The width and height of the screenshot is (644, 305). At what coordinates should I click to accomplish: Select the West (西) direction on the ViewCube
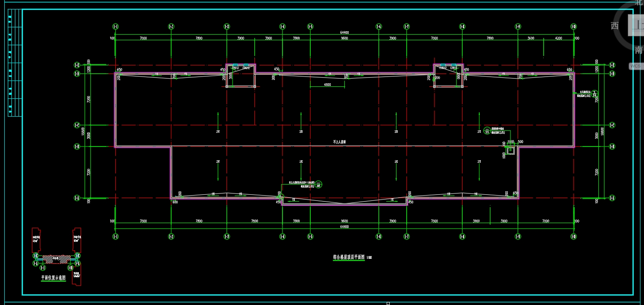pyautogui.click(x=615, y=26)
